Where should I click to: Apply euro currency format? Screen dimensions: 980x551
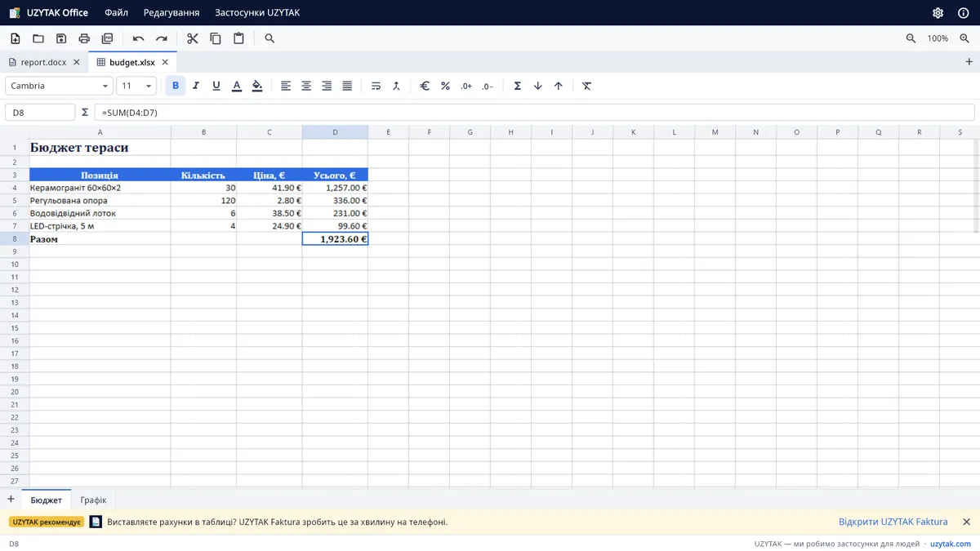tap(425, 86)
